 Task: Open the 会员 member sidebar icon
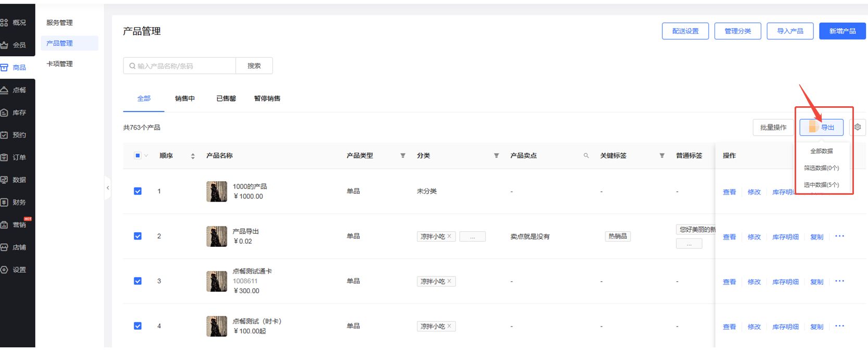[5, 45]
